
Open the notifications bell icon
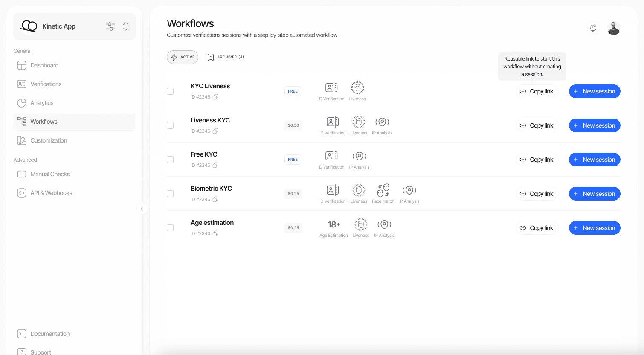click(593, 28)
